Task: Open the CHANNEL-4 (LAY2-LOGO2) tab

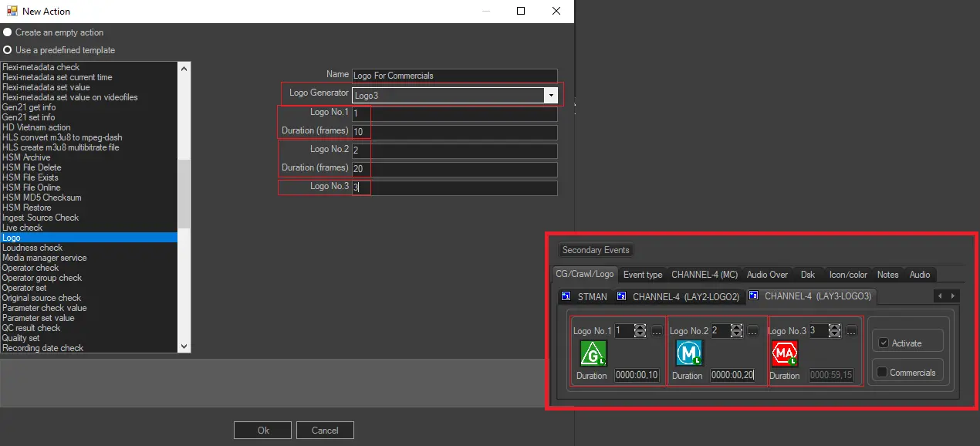Action: pyautogui.click(x=678, y=296)
